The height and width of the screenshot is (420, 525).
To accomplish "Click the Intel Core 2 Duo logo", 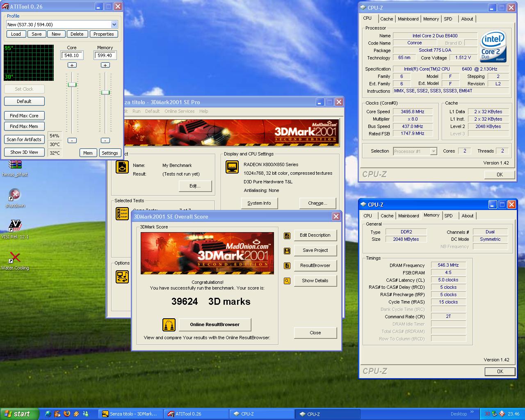I will coord(493,46).
